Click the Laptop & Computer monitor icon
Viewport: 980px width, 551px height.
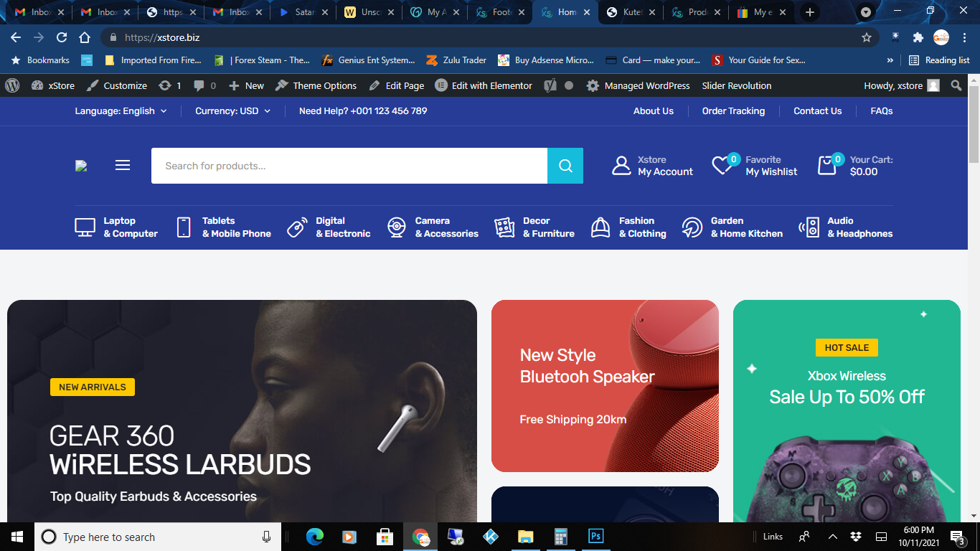click(x=85, y=227)
